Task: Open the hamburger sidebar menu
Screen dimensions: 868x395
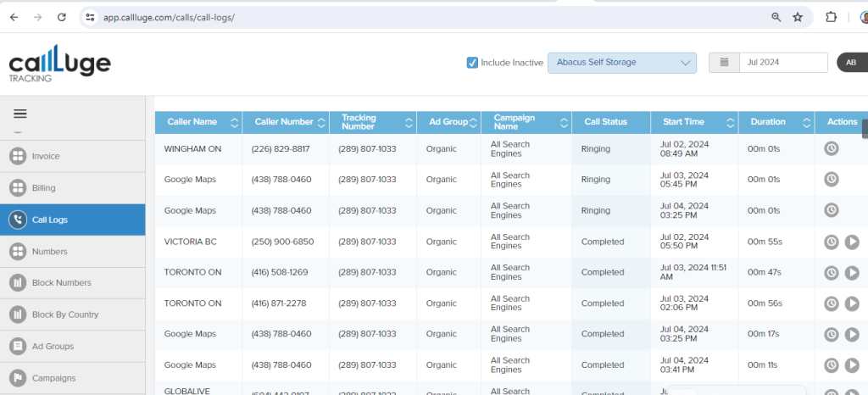Action: (20, 114)
